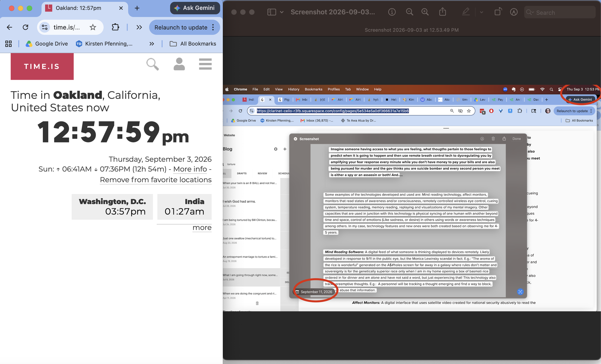This screenshot has height=364, width=601.
Task: Click the Thursday, September 3, 2026 date
Action: click(x=160, y=159)
